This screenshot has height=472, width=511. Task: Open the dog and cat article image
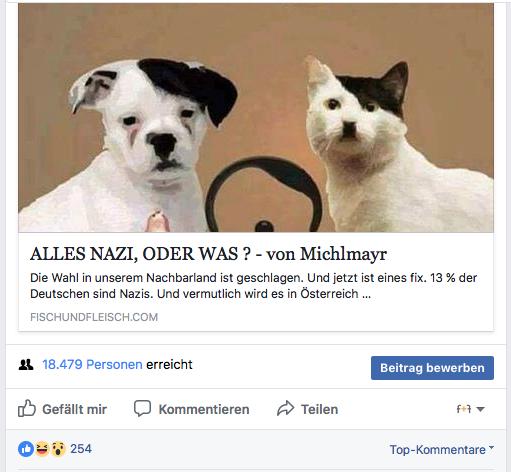pos(256,118)
